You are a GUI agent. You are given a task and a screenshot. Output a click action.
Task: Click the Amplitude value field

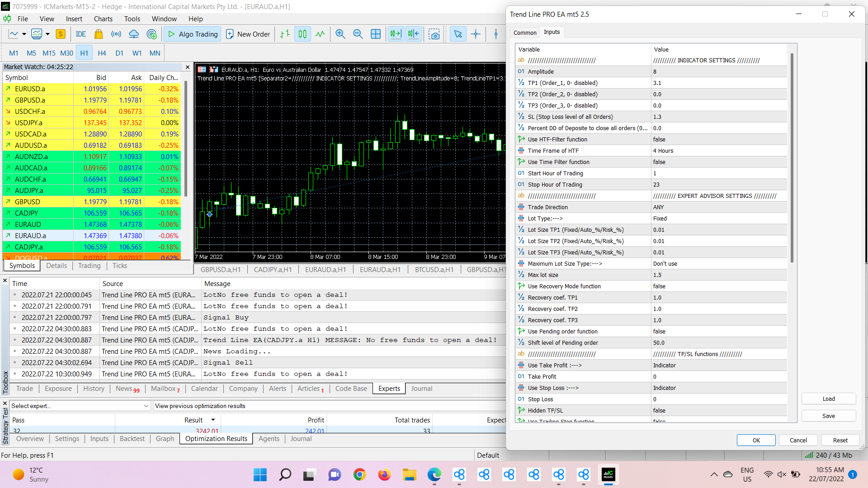point(719,71)
